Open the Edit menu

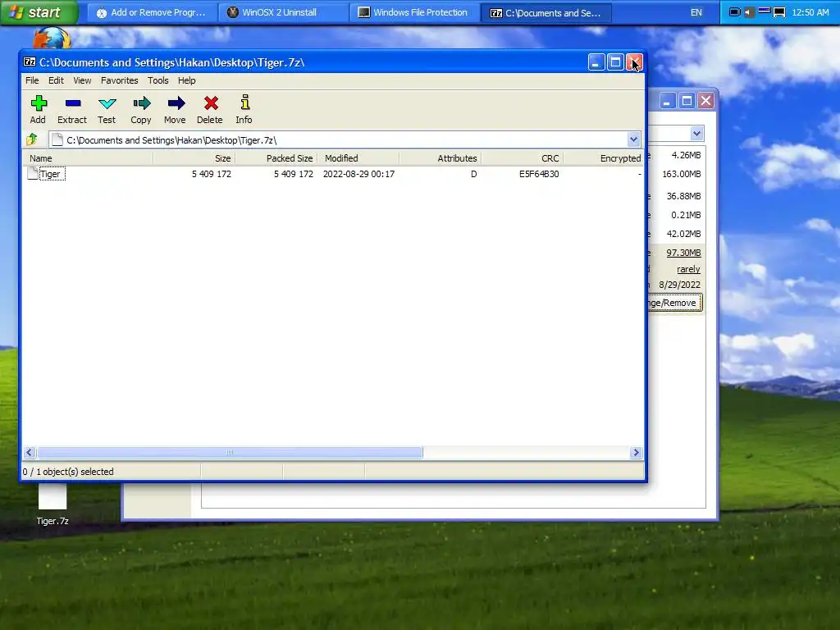[56, 80]
